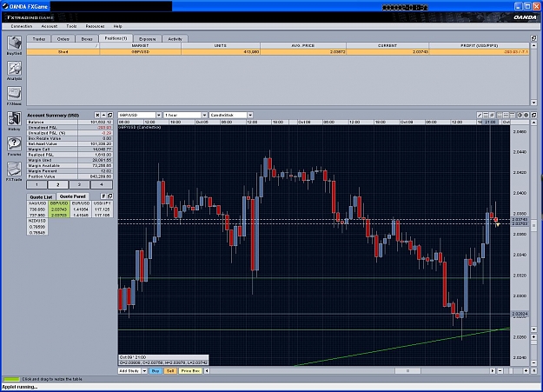Switch to the Quote List tab
Image resolution: width=543 pixels, height=392 pixels.
[41, 196]
